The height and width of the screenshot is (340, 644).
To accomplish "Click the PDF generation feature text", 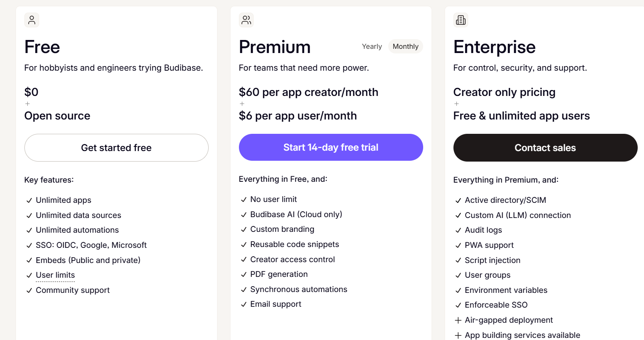I will tap(279, 274).
